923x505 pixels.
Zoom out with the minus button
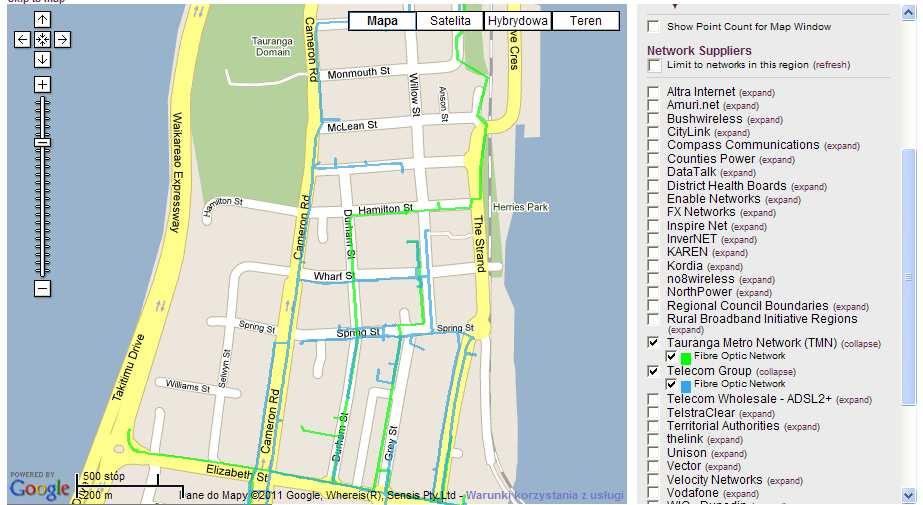[x=42, y=288]
